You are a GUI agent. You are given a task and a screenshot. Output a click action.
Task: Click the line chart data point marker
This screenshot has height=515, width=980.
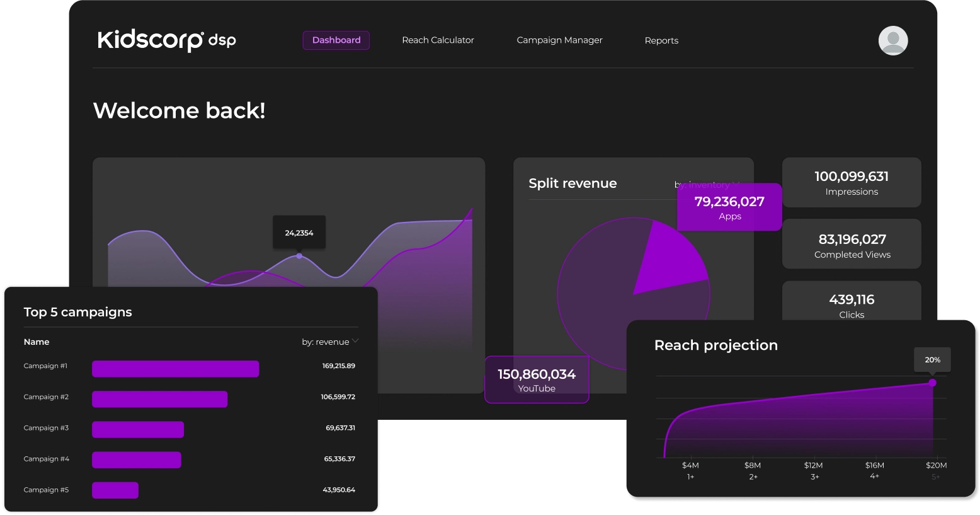(x=299, y=256)
